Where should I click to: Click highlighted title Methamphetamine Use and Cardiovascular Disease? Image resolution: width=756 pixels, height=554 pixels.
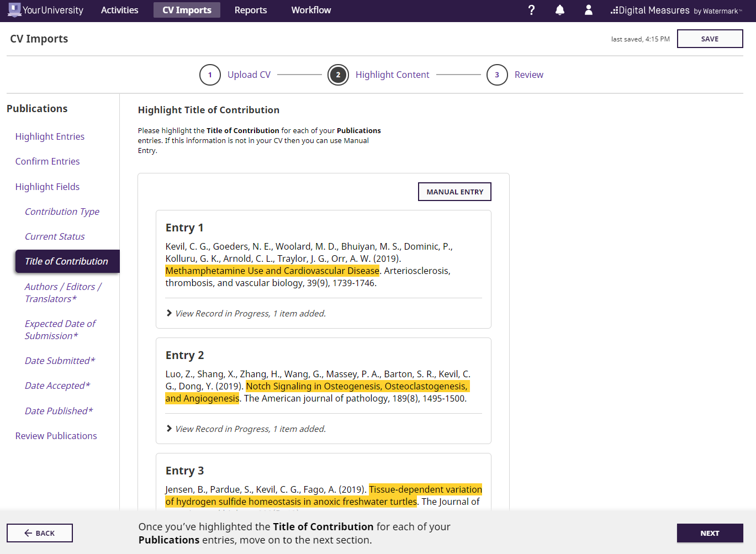coord(272,271)
